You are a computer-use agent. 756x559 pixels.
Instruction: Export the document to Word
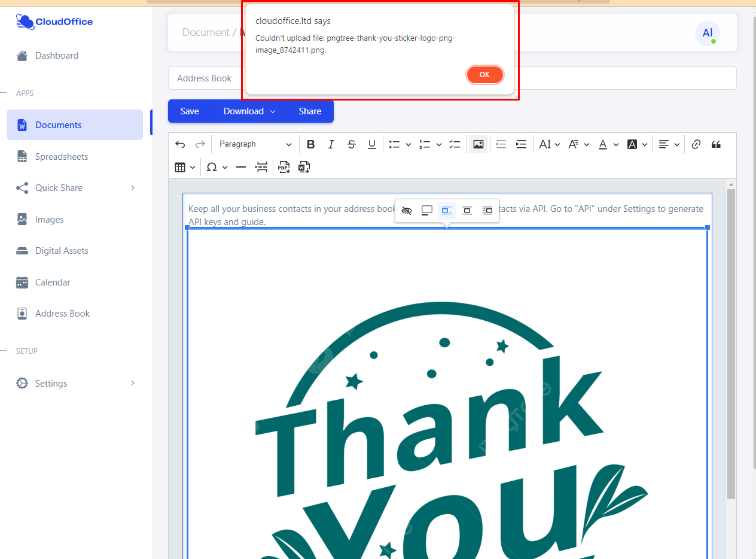pos(304,168)
